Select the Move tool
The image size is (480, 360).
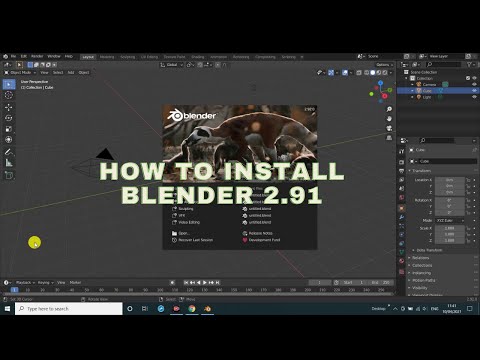click(9, 107)
